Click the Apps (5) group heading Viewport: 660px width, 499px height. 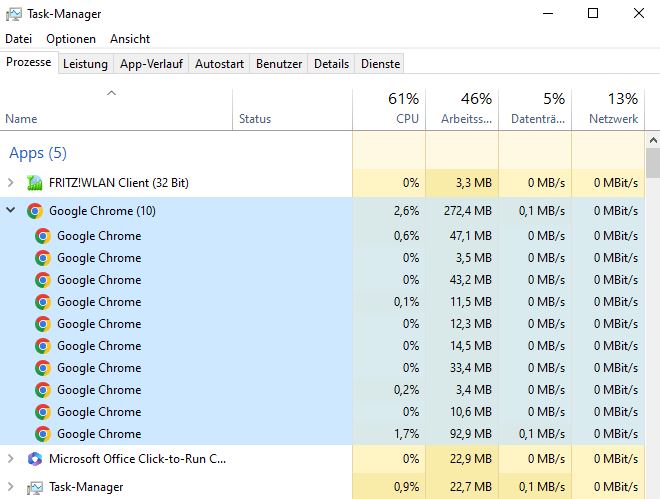38,153
